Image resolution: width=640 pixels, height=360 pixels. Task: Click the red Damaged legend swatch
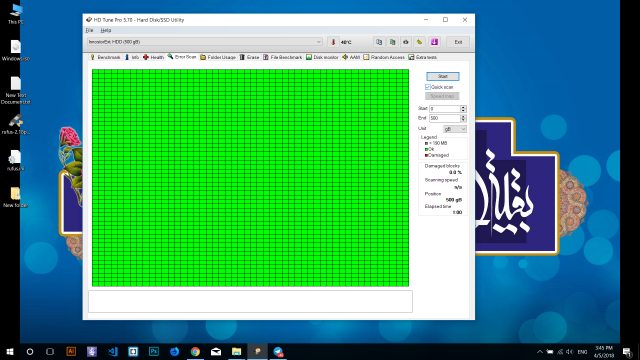[426, 156]
